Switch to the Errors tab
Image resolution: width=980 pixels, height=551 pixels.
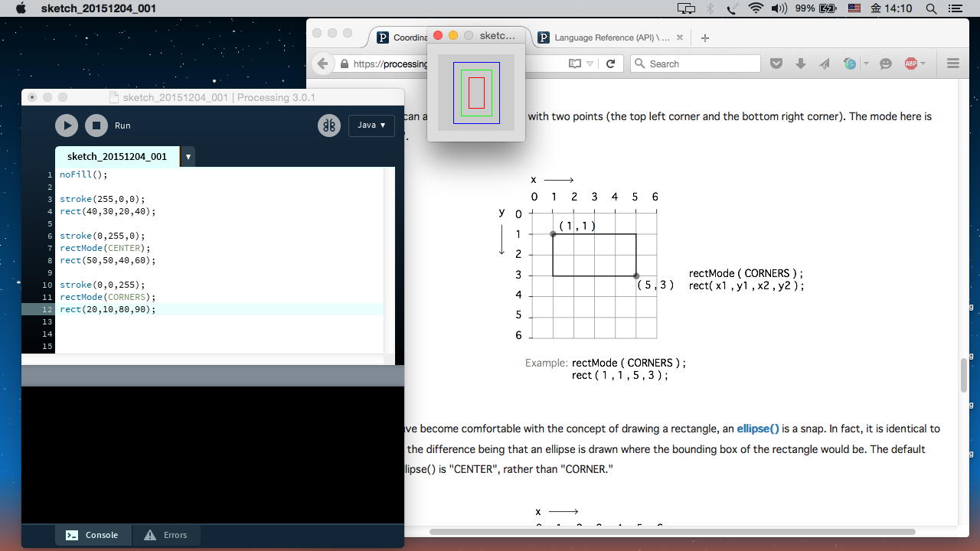166,535
